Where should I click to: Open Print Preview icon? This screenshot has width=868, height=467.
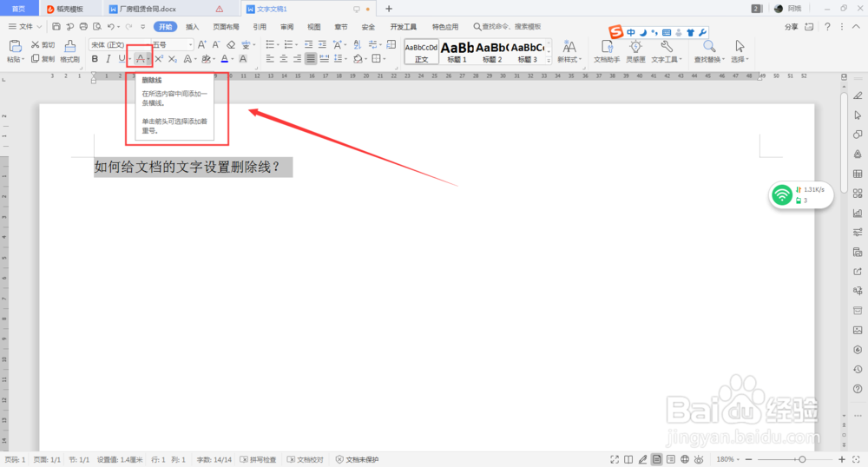[x=97, y=27]
